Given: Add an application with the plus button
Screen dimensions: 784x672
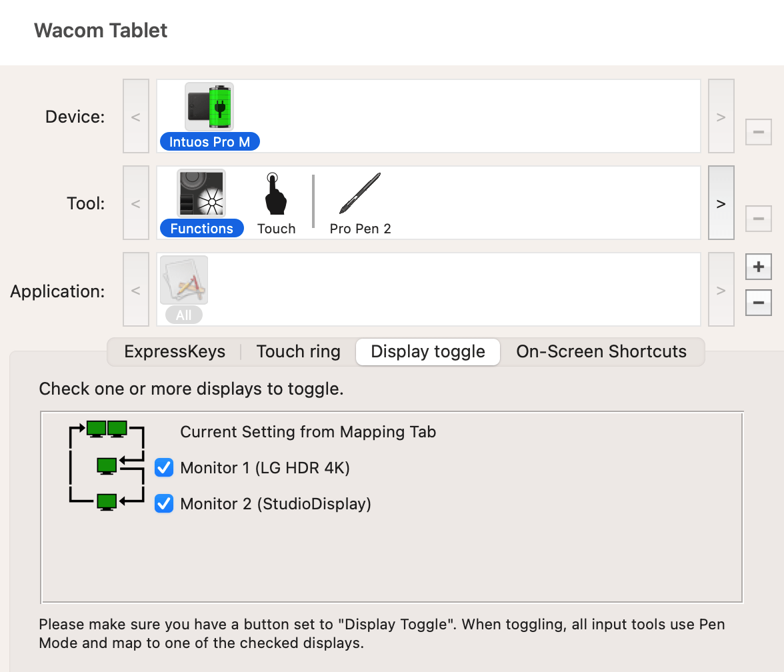Looking at the screenshot, I should [x=758, y=266].
